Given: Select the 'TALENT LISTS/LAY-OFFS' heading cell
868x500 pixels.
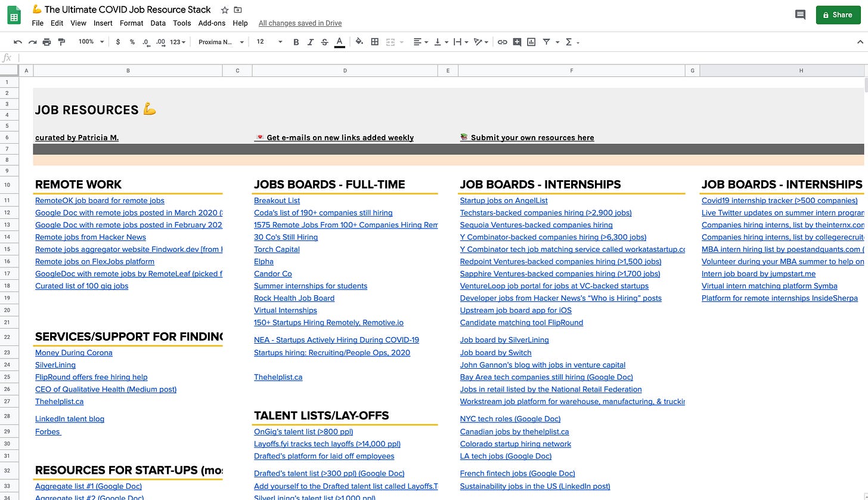Looking at the screenshot, I should pos(345,416).
